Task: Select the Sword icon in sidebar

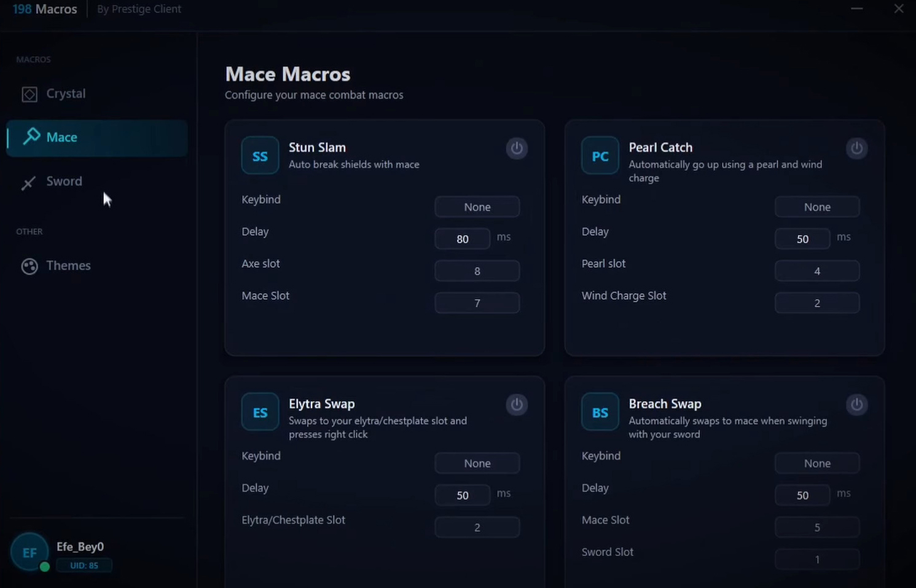Action: click(28, 182)
